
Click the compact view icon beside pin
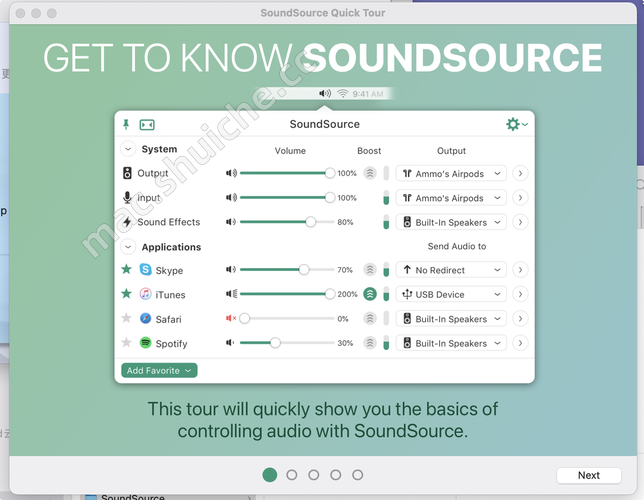[147, 124]
